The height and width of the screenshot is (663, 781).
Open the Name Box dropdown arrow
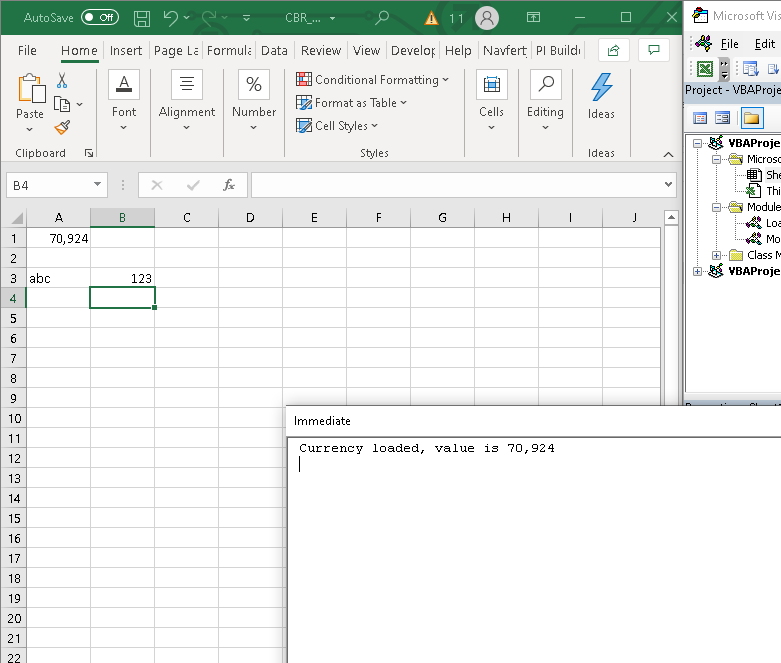98,185
